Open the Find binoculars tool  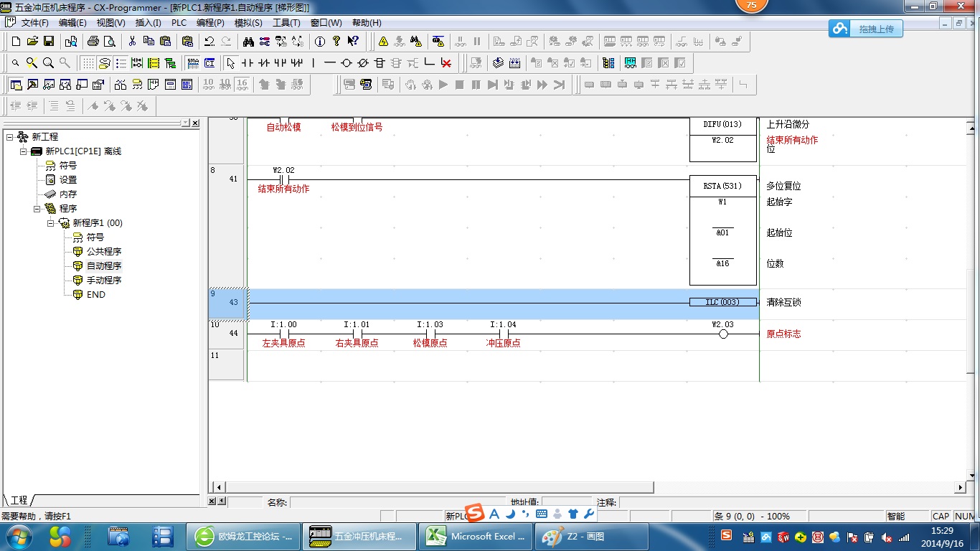[248, 42]
